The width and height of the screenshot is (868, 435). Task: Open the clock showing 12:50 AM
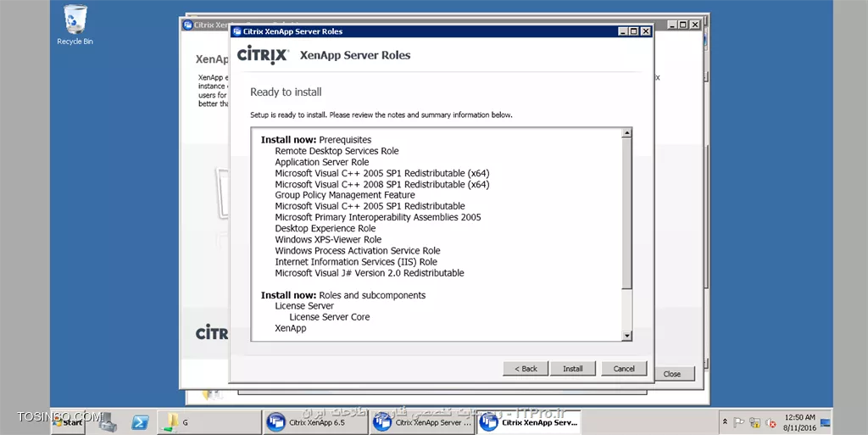pyautogui.click(x=799, y=422)
